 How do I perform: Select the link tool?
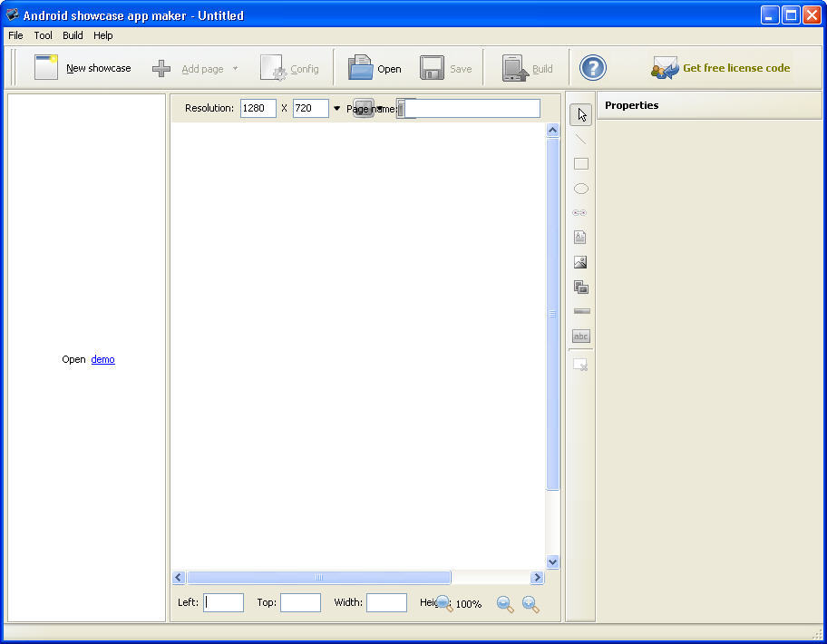[579, 212]
